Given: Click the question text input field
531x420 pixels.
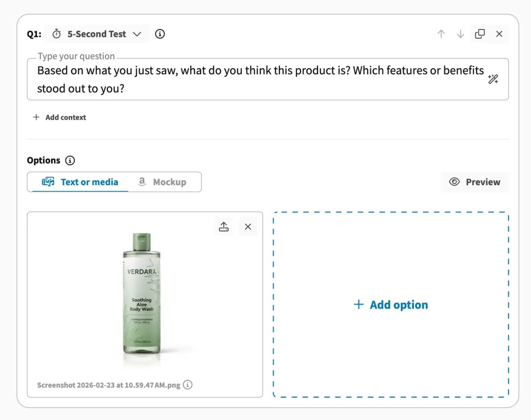Looking at the screenshot, I should pos(261,79).
